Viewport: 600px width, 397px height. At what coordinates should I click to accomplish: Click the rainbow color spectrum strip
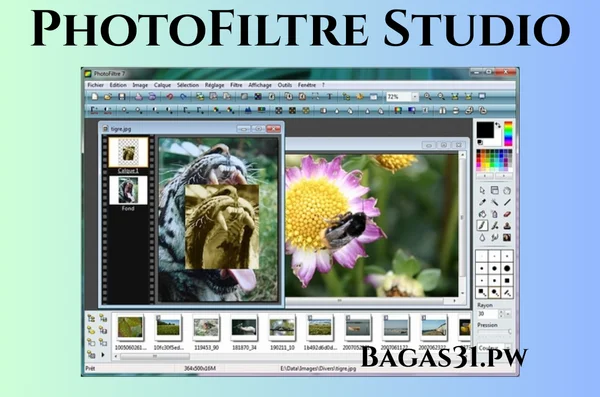[x=508, y=134]
